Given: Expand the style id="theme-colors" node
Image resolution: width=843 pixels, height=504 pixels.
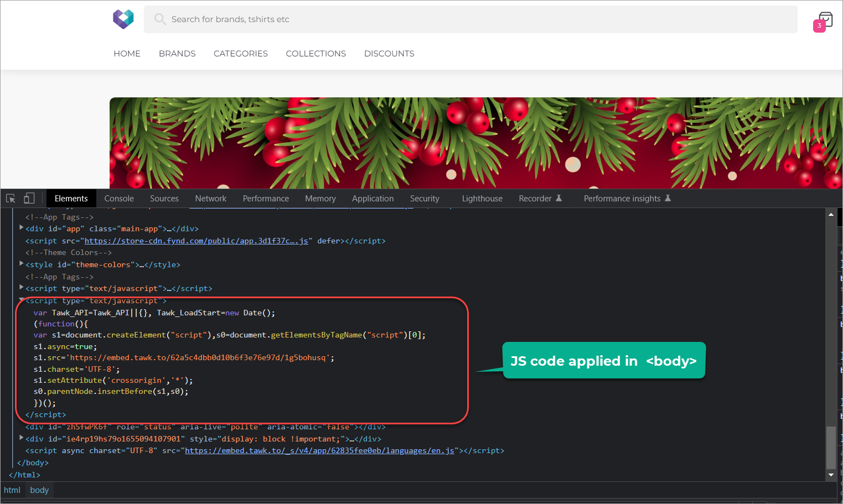Looking at the screenshot, I should point(22,263).
